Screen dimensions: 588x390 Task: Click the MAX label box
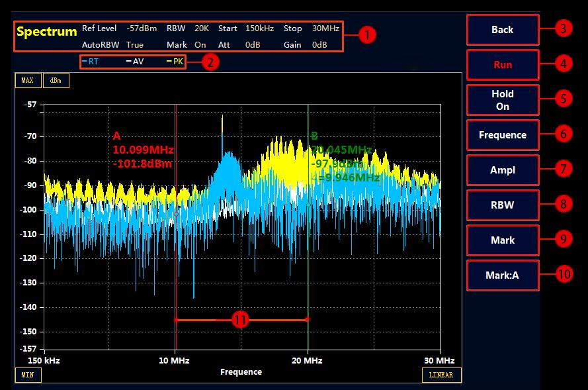tap(27, 81)
